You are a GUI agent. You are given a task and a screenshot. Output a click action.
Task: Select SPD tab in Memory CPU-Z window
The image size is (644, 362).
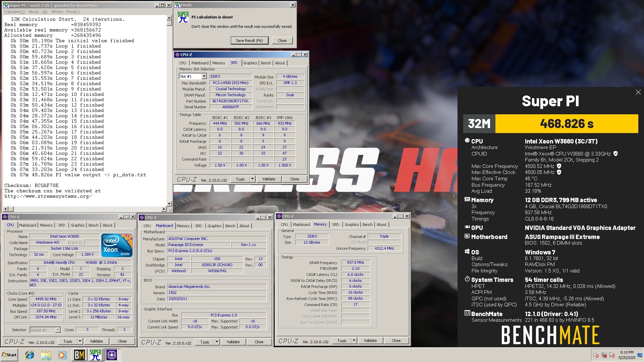point(335,225)
